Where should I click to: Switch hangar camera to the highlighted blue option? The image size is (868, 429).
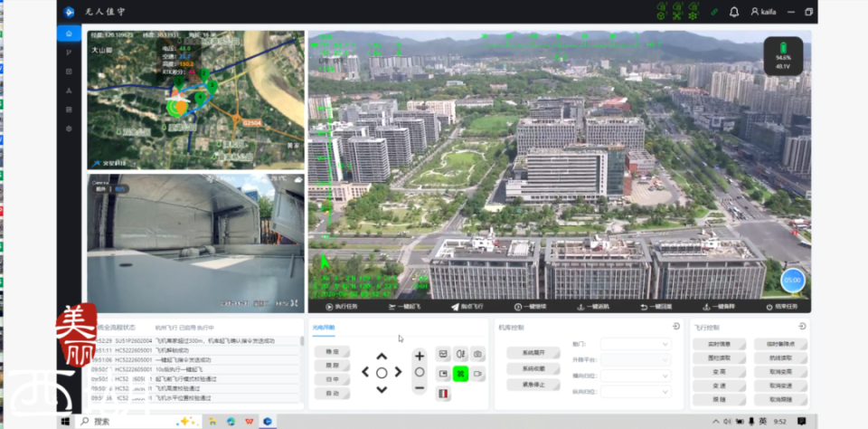[119, 189]
